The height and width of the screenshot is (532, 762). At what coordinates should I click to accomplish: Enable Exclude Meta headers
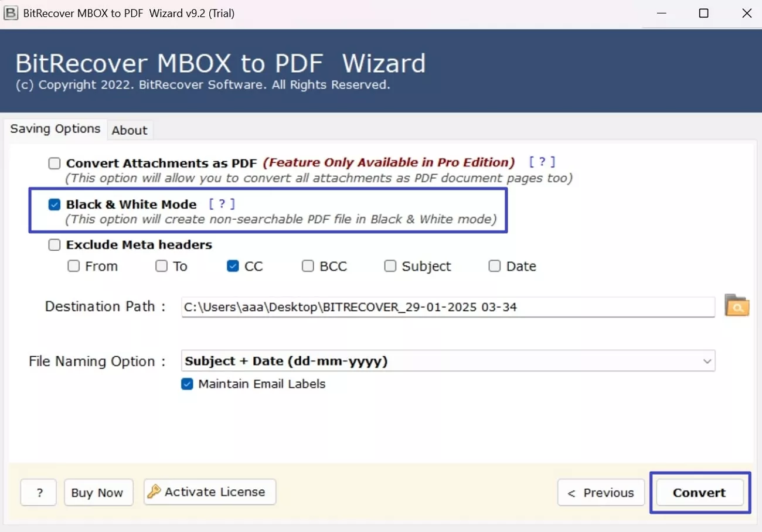click(x=55, y=244)
